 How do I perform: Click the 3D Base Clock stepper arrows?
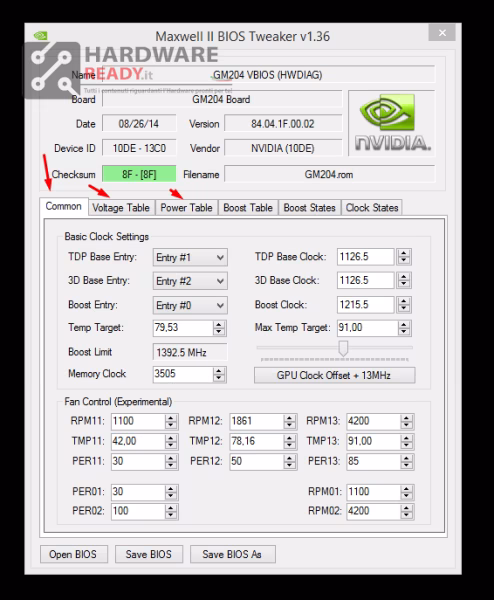(x=404, y=280)
